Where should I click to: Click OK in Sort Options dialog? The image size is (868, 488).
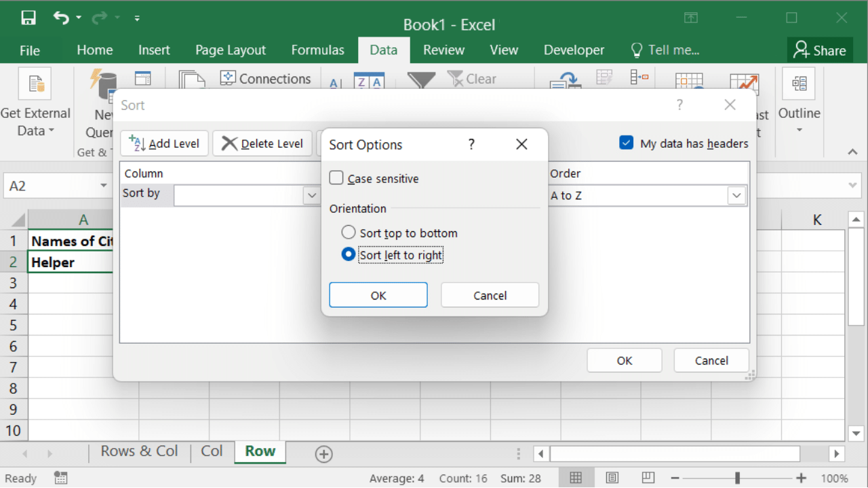tap(378, 295)
